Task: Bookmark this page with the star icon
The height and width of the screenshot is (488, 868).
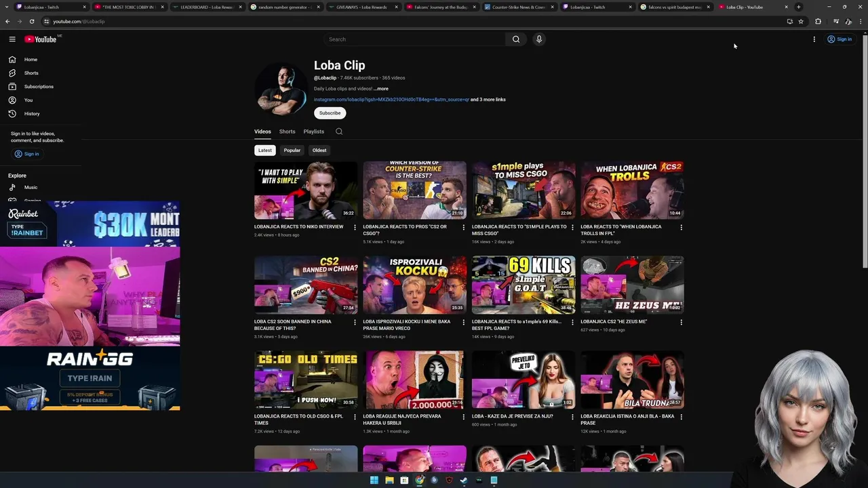Action: coord(801,21)
